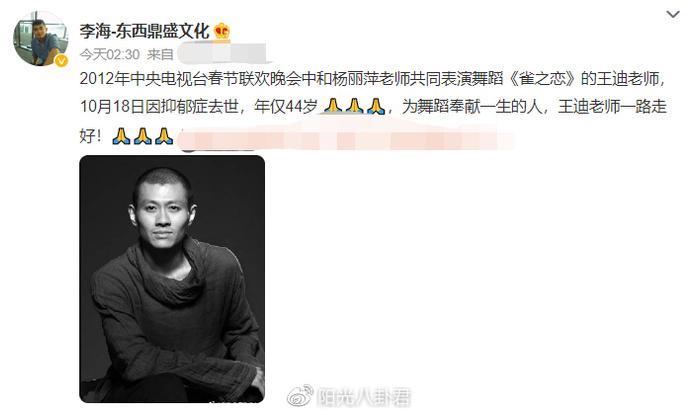Click the gold verified badge on avatar
The height and width of the screenshot is (415, 700).
[62, 60]
